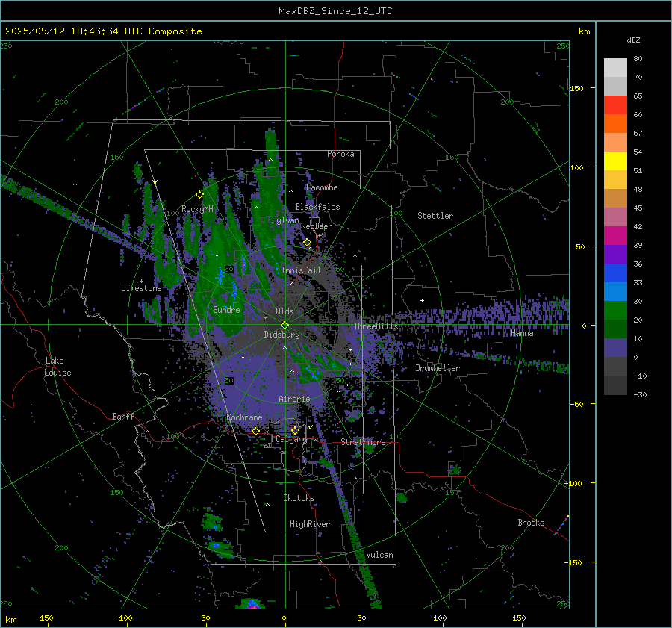
Task: Select the red 60–65 dBZ legend swatch
Action: click(x=615, y=105)
